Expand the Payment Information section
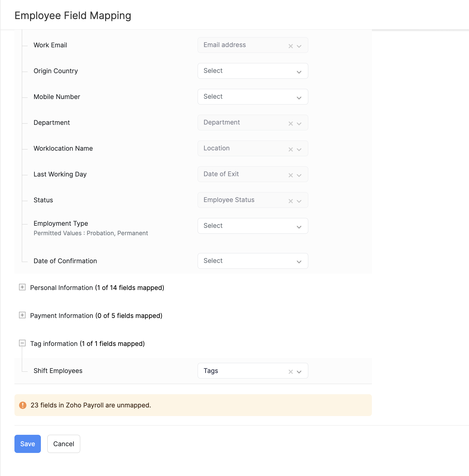This screenshot has height=476, width=469. [22, 315]
